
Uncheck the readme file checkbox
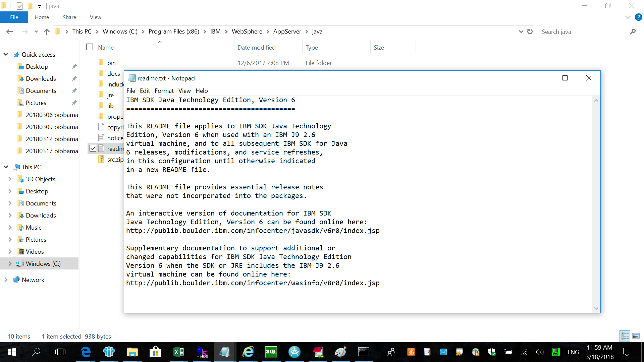click(93, 148)
